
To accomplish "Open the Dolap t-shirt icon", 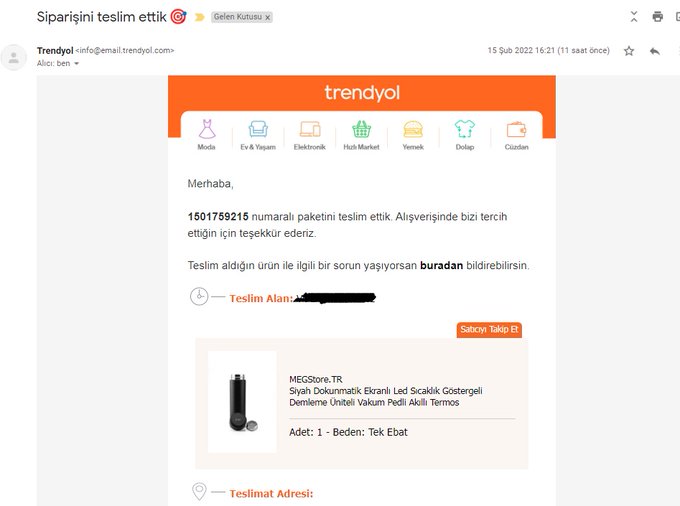I will point(464,129).
